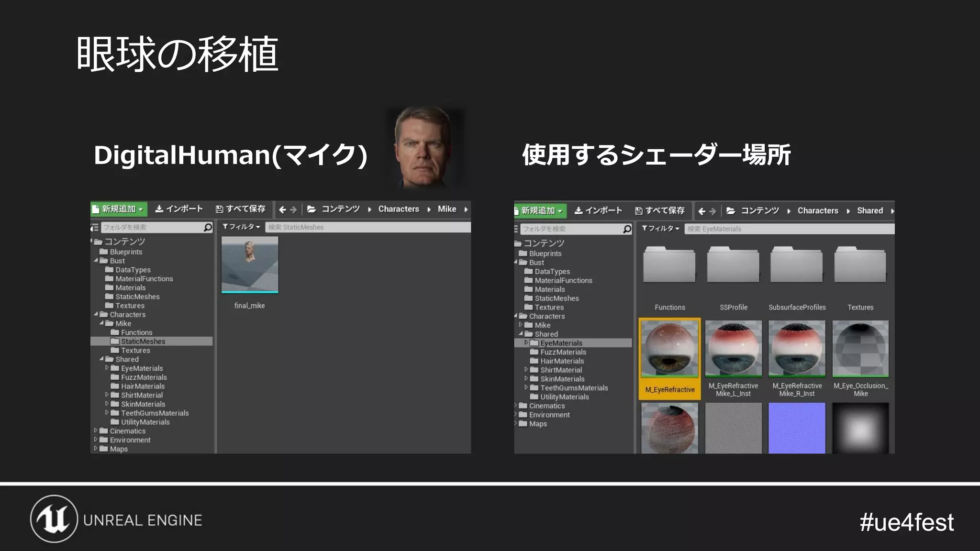
Task: Click すべて保存 in the left content browser
Action: click(241, 209)
